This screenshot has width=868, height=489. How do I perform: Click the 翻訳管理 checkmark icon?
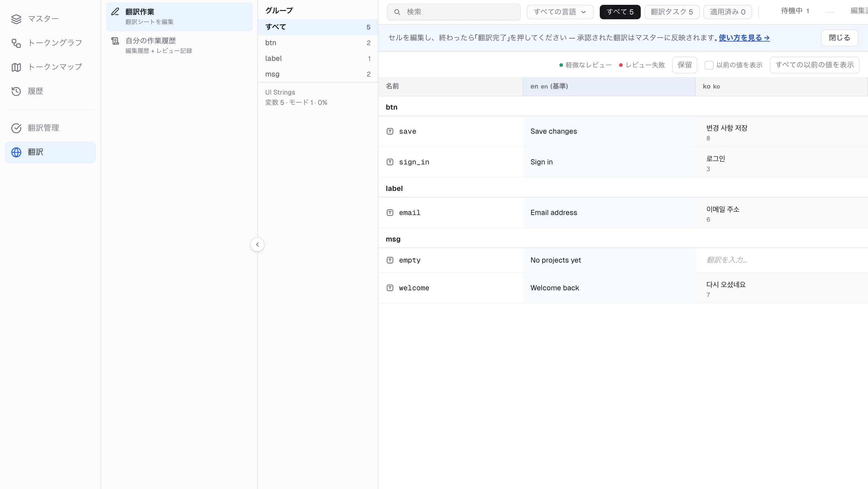coord(16,128)
